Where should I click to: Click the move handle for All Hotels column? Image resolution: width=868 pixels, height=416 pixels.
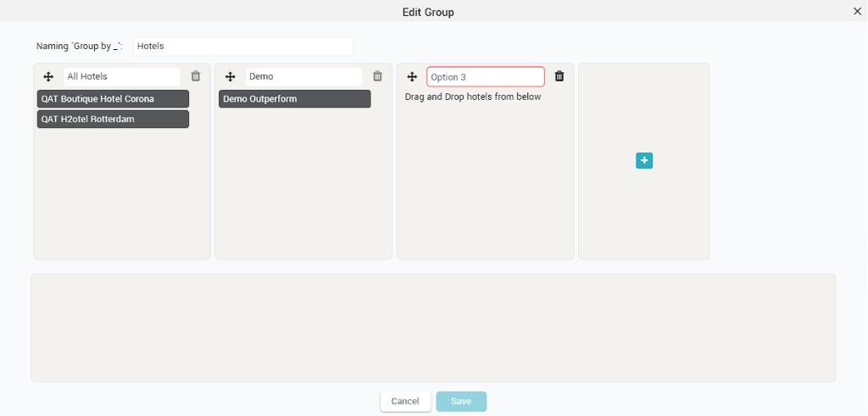coord(48,77)
